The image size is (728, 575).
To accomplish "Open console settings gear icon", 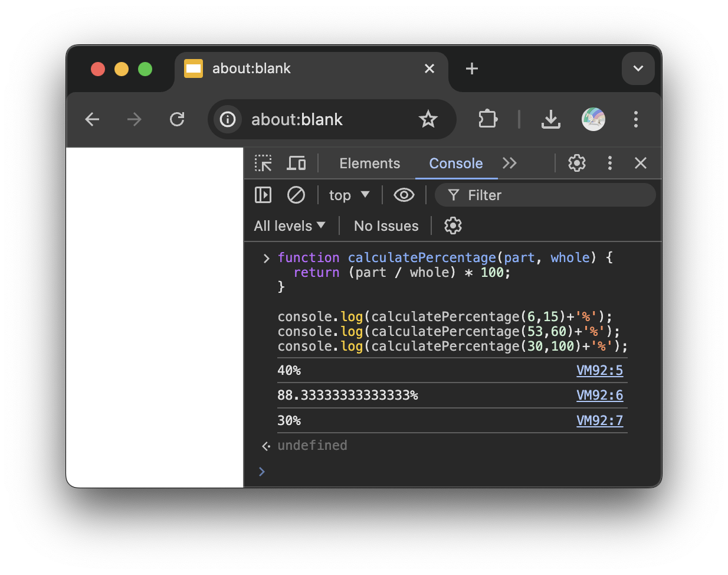I will (x=453, y=226).
